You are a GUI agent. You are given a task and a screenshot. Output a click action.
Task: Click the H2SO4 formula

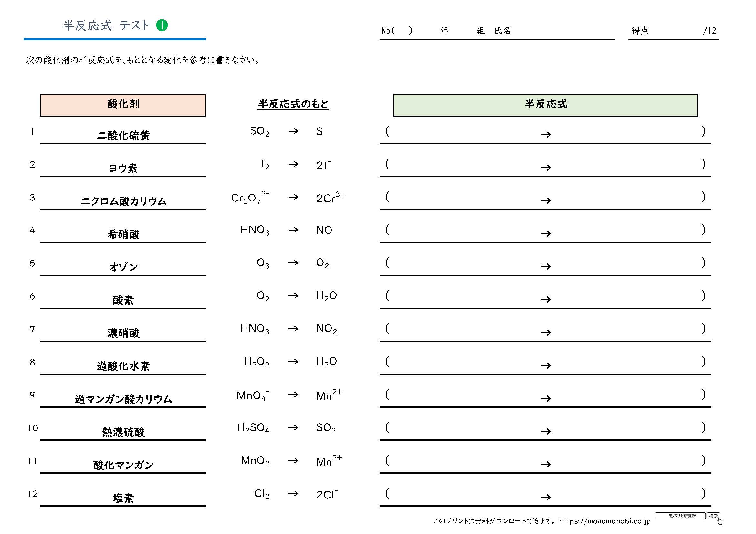pyautogui.click(x=253, y=428)
